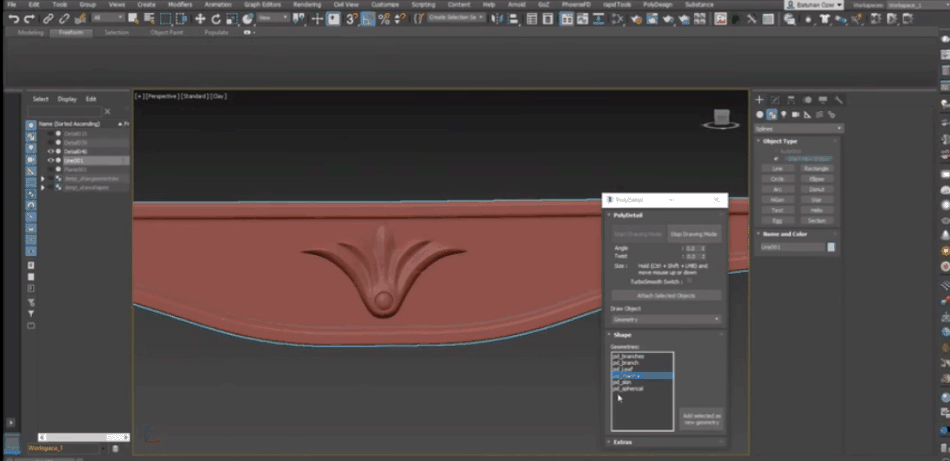The height and width of the screenshot is (461, 950).
Task: Select the Shapes category icon
Action: point(772,115)
